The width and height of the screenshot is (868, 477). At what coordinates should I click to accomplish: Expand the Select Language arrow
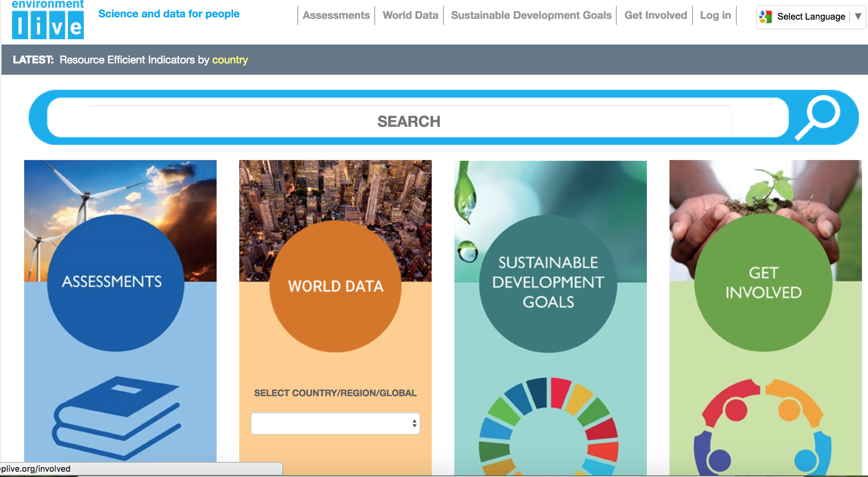click(858, 17)
